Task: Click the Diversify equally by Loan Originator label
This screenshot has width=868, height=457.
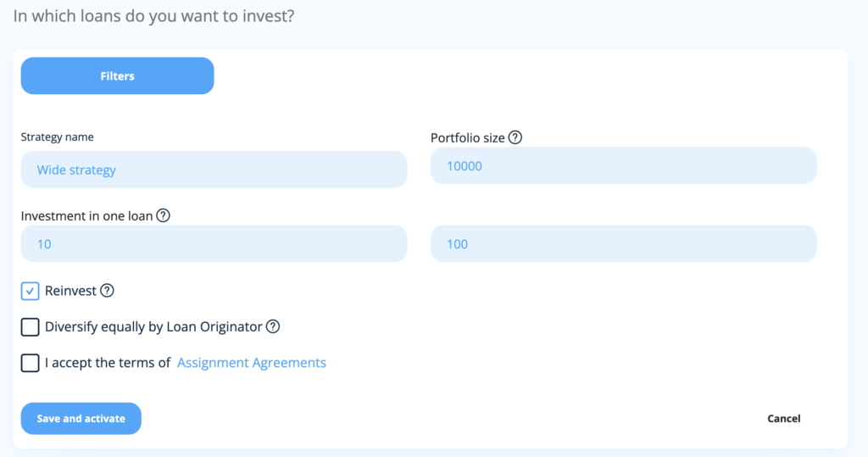Action: (153, 326)
